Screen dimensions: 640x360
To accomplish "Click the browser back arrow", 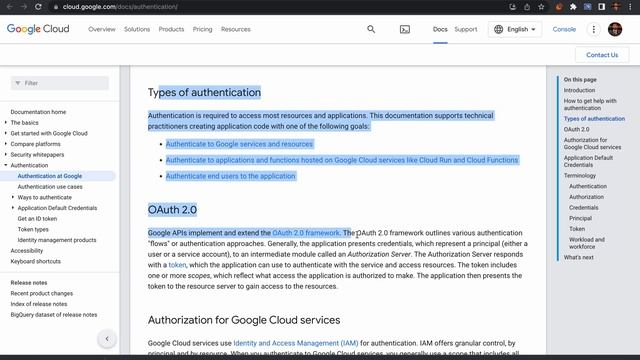I will [9, 7].
